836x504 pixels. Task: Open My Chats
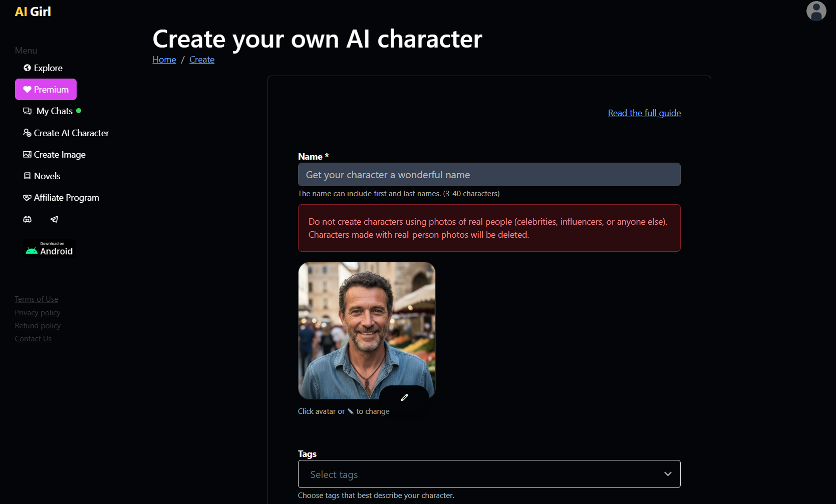[x=52, y=111]
